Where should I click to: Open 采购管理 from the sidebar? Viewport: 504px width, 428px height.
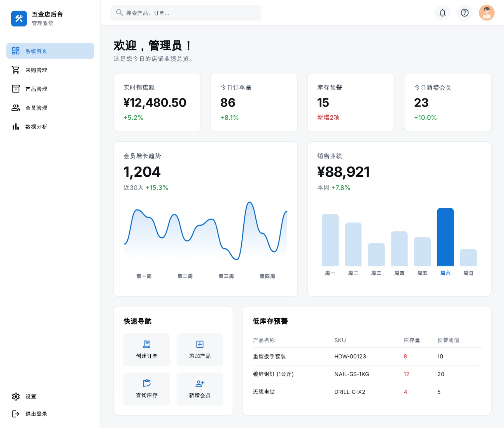(x=36, y=70)
